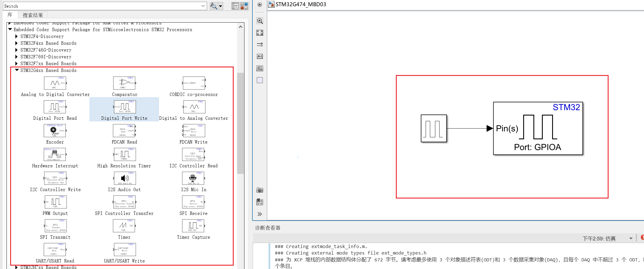
Task: Select the High Resolution Timer block
Action: [124, 154]
